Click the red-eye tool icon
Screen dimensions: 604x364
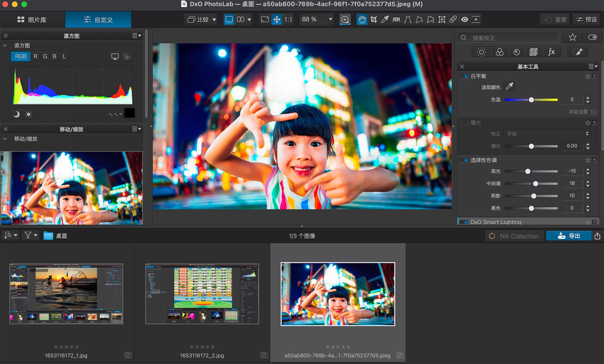pyautogui.click(x=465, y=20)
